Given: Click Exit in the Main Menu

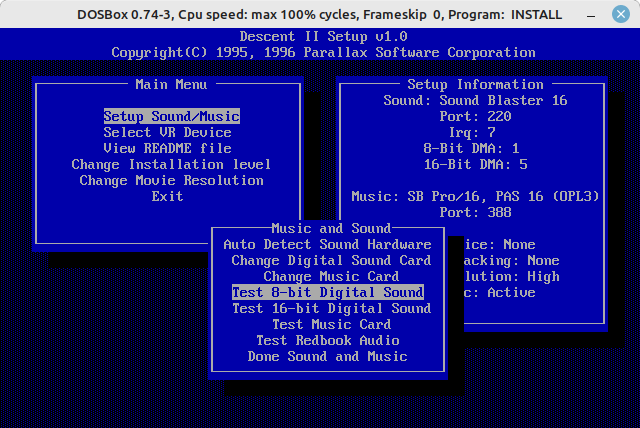Looking at the screenshot, I should click(167, 196).
